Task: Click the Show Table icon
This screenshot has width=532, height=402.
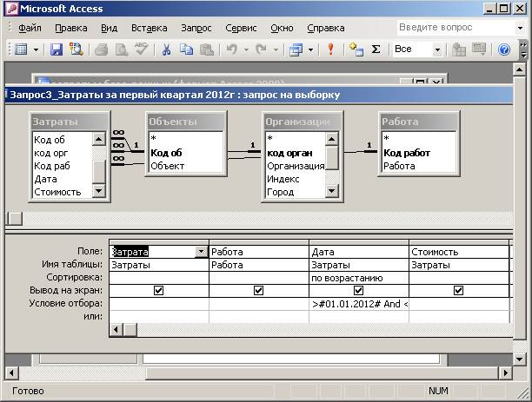Action: (356, 49)
